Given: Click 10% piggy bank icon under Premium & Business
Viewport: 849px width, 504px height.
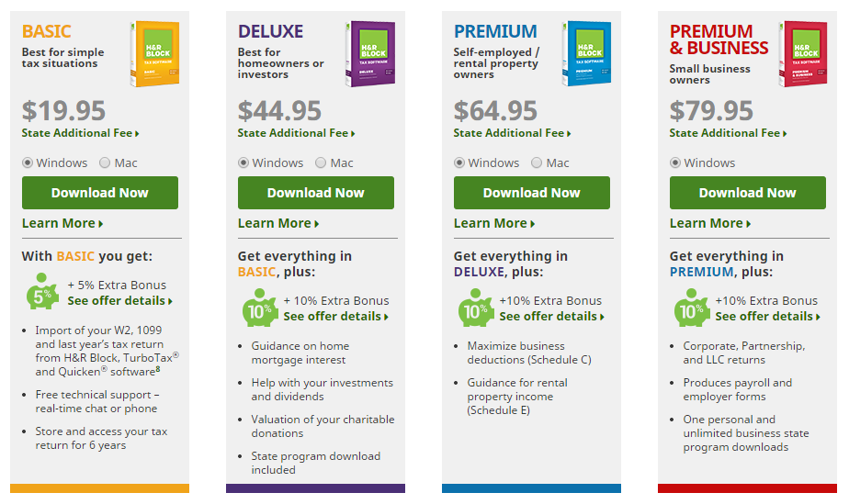Looking at the screenshot, I should click(692, 308).
